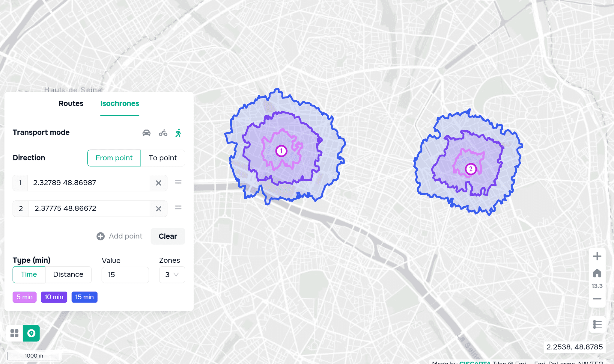Reset map view with home icon
This screenshot has height=364, width=614.
597,273
